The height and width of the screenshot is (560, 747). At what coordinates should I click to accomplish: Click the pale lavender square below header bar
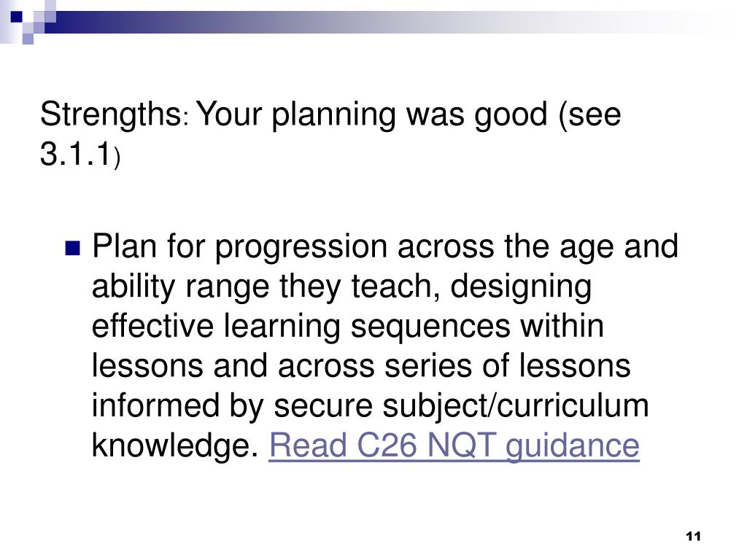(28, 39)
